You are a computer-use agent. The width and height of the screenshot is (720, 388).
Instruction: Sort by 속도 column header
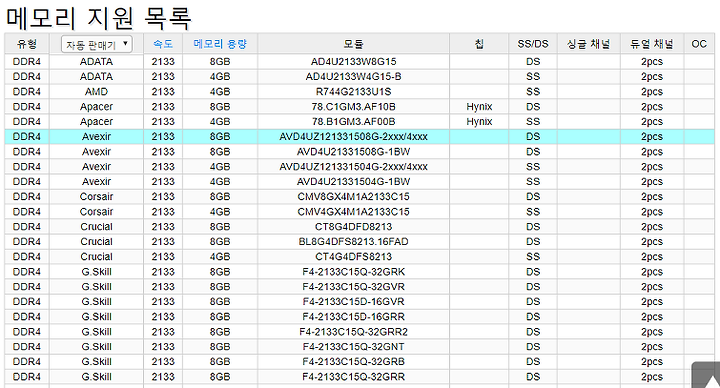pos(163,44)
